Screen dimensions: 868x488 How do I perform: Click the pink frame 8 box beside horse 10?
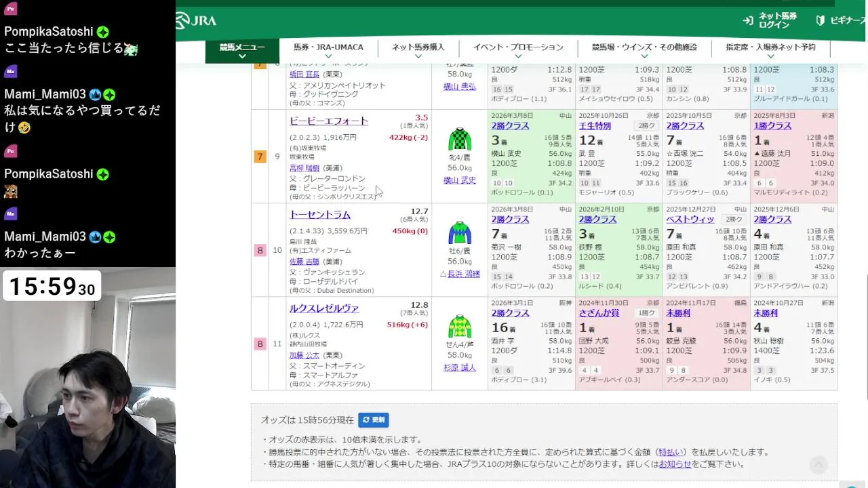pos(260,250)
